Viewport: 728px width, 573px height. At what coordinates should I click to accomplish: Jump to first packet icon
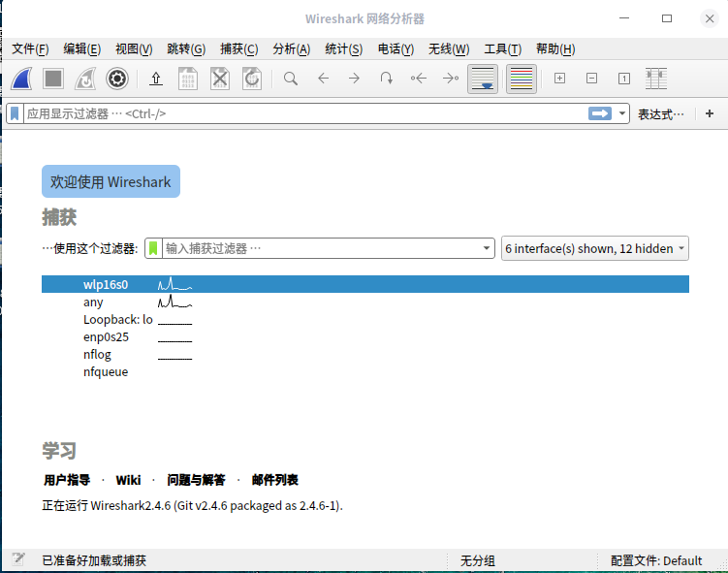tap(419, 79)
